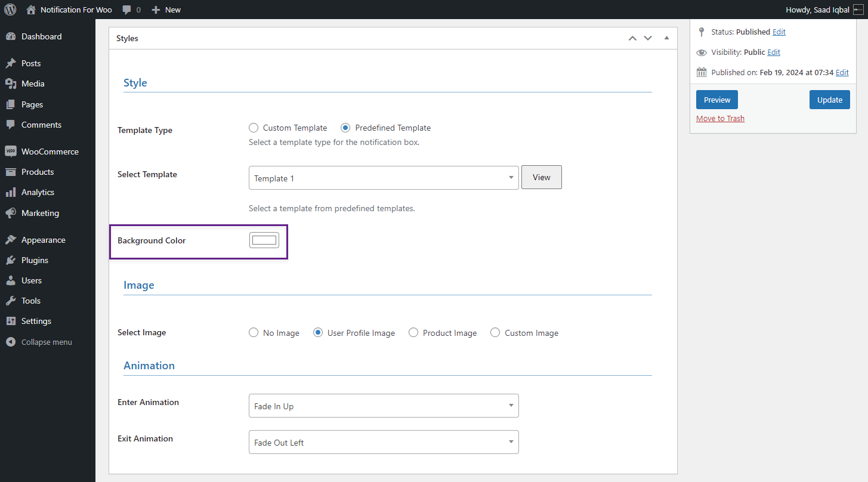
Task: Edit the Status setting
Action: coord(779,32)
